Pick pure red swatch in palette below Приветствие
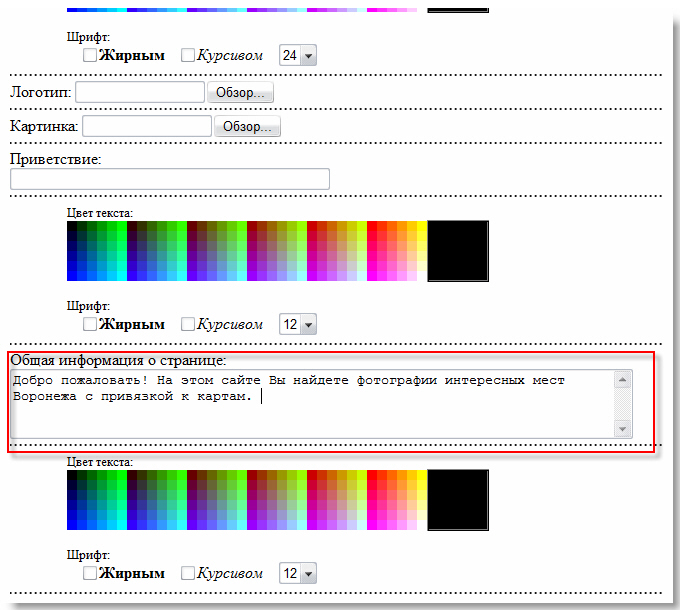Screen dimensions: 680x610 372,226
